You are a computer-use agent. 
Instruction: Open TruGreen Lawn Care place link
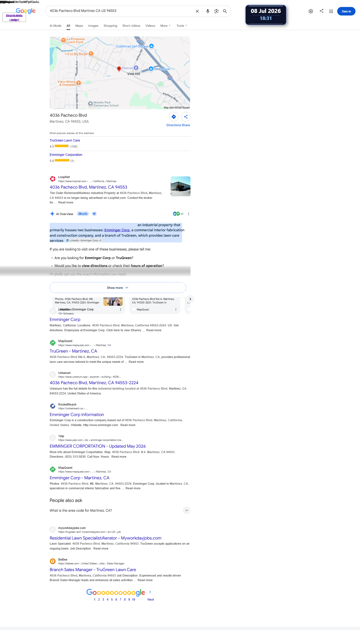click(x=65, y=140)
